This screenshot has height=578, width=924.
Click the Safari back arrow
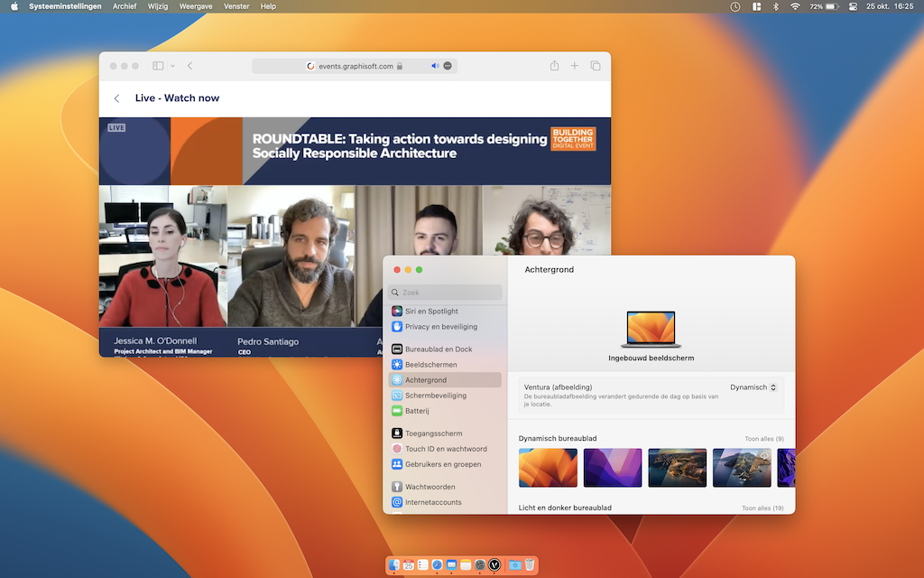click(x=189, y=66)
